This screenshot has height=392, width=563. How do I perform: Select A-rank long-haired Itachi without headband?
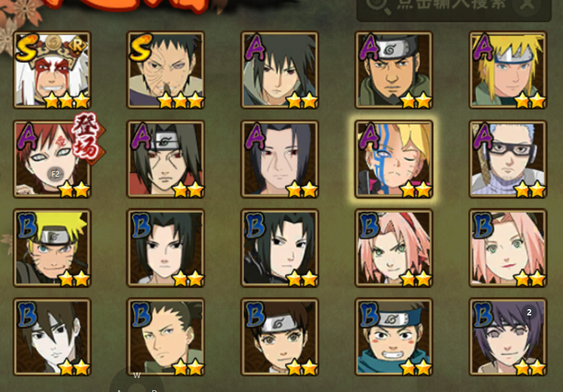(280, 159)
